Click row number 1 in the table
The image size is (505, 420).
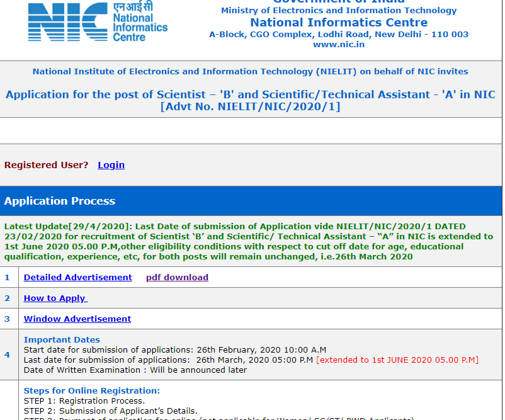tap(8, 278)
